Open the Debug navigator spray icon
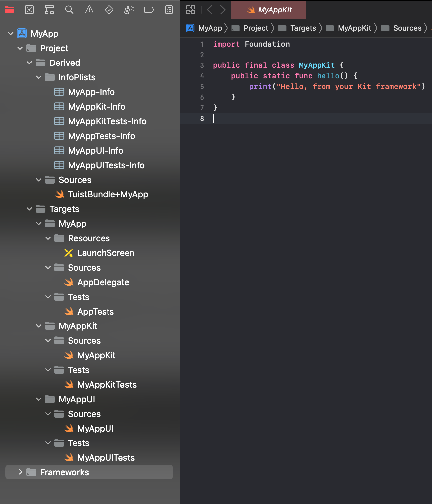This screenshot has height=504, width=432. pyautogui.click(x=129, y=10)
